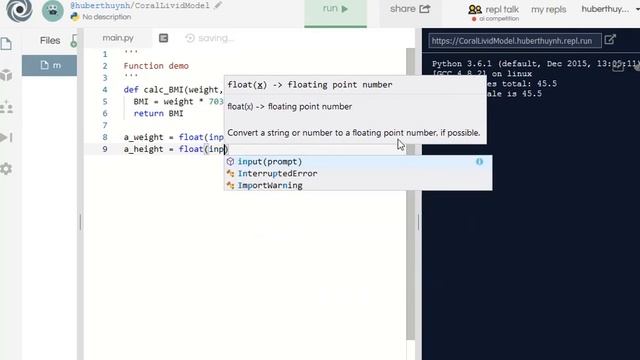Click the repl.run URL field
640x360 pixels.
coord(514,41)
